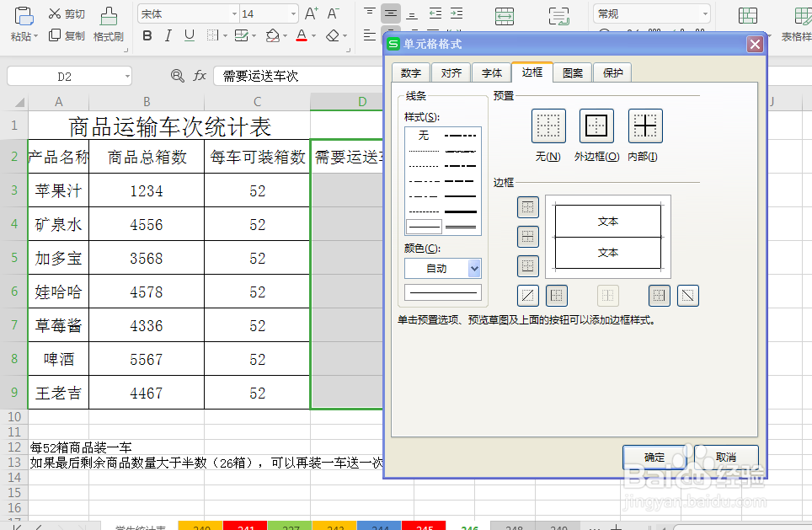Screen dimensions: 812x530
Task: Click the 确定 button
Action: pos(654,457)
